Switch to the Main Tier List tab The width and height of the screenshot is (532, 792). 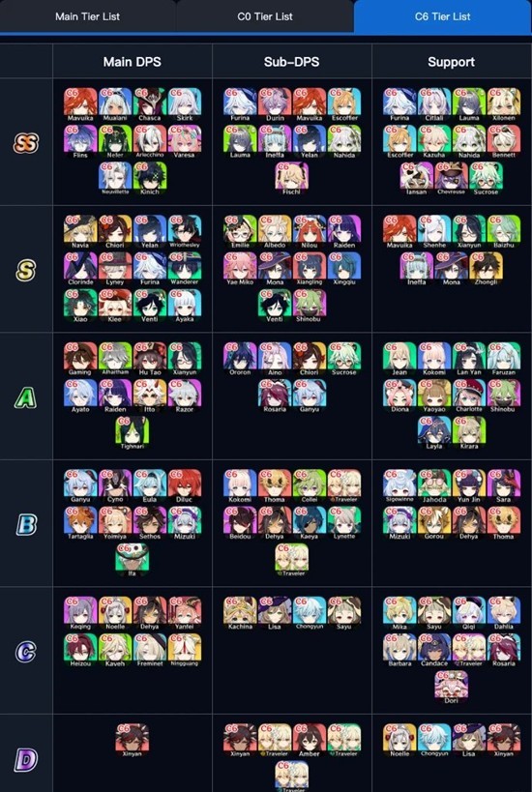tap(87, 16)
